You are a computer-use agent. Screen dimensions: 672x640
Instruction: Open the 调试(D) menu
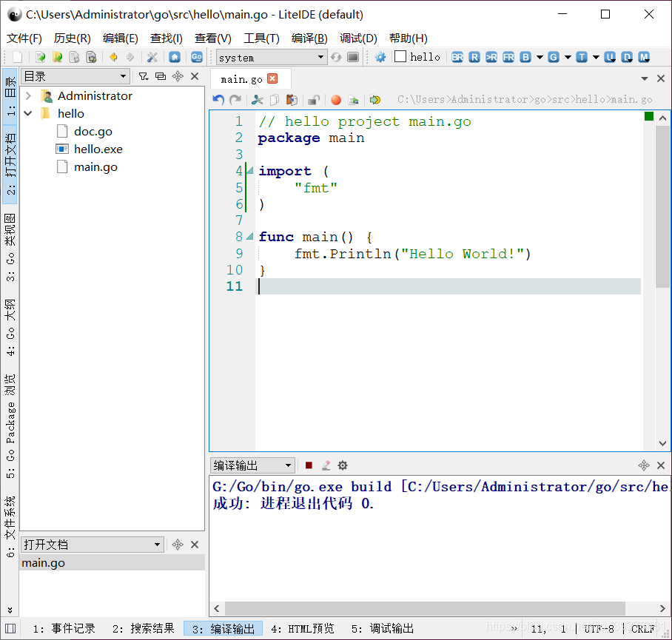coord(358,38)
